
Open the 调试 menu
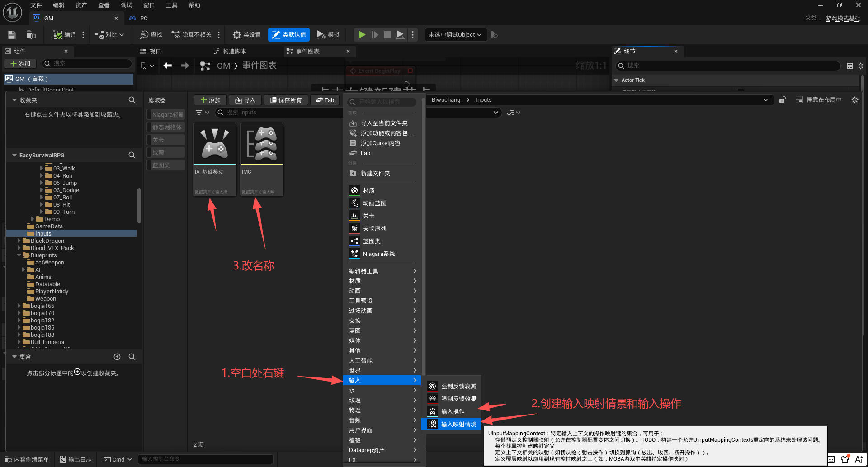coord(127,5)
